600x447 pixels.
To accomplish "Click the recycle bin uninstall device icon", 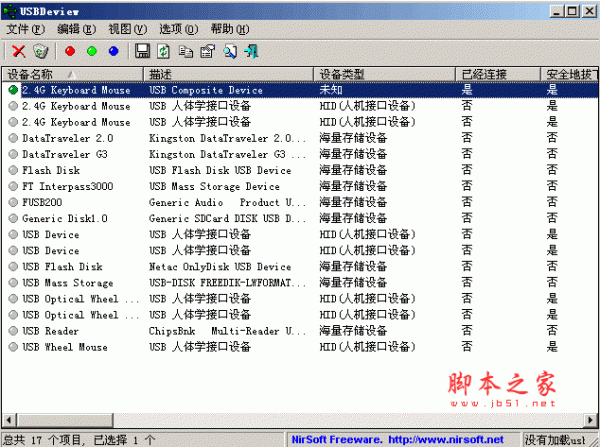I will [41, 51].
